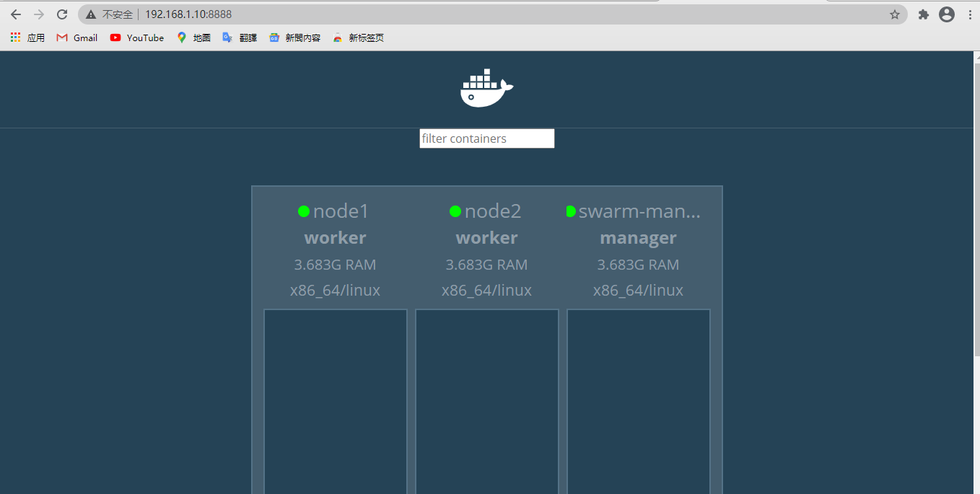Open the 地圖 maps bookmark
Screen dimensions: 980x494
point(193,38)
